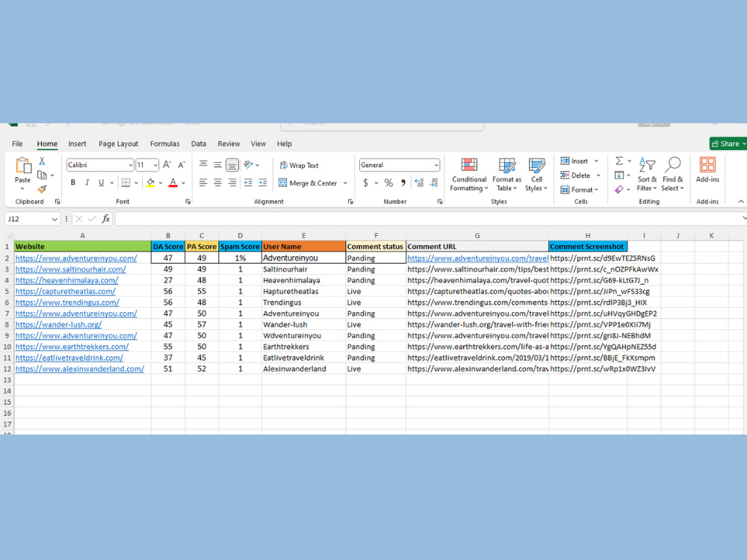Open the font name dropdown showing Calibri
This screenshot has width=747, height=560.
coord(130,165)
